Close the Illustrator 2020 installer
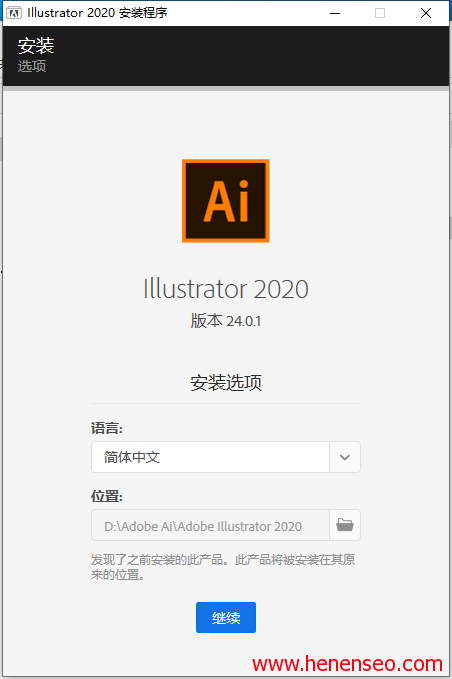 pos(426,13)
